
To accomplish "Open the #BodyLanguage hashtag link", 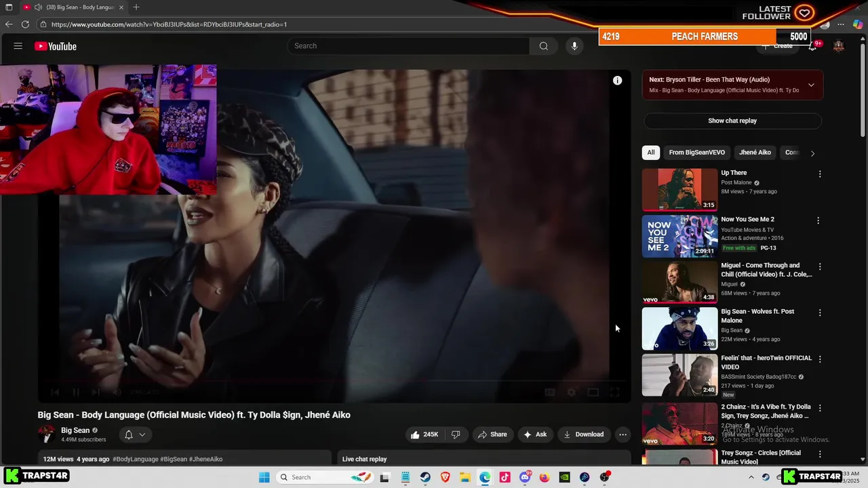I will point(135,459).
